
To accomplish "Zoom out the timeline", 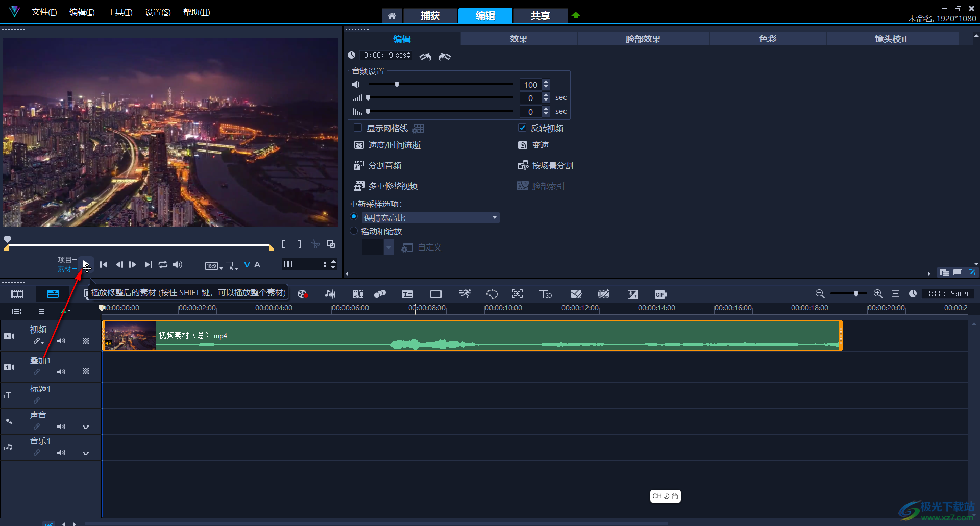I will [820, 293].
